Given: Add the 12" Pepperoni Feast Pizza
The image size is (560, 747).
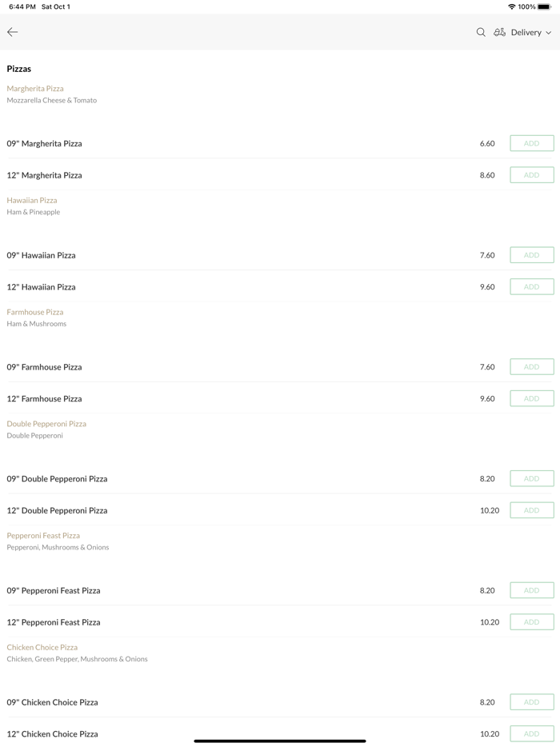Looking at the screenshot, I should pyautogui.click(x=532, y=622).
